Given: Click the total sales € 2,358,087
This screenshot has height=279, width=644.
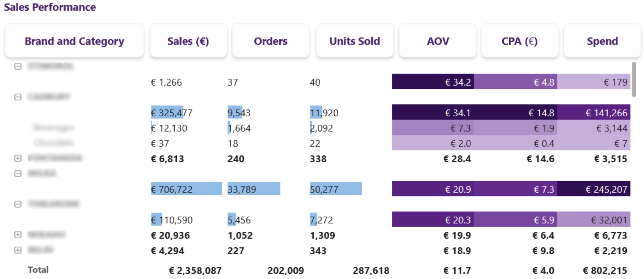Looking at the screenshot, I should [195, 271].
